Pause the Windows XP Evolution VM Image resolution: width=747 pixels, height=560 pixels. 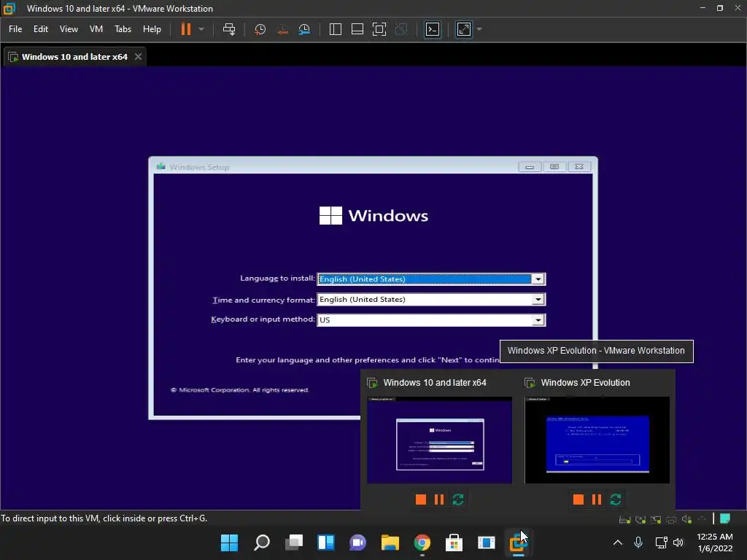click(x=597, y=499)
